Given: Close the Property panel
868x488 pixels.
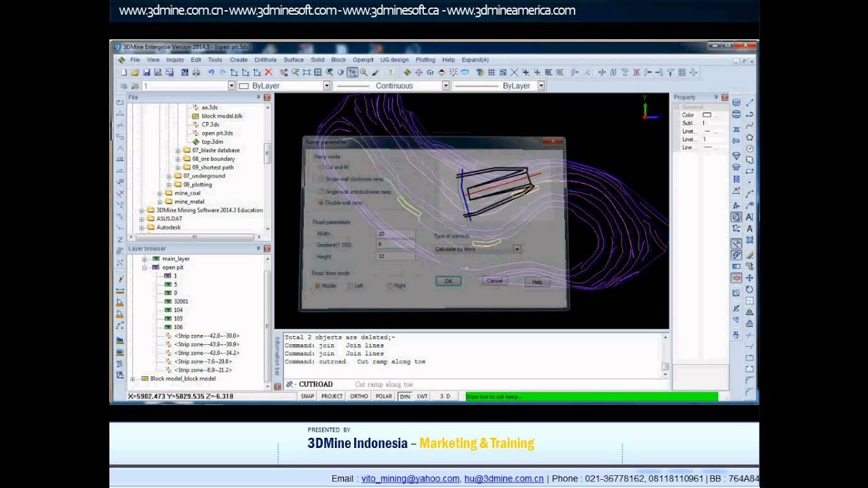Looking at the screenshot, I should coord(725,98).
